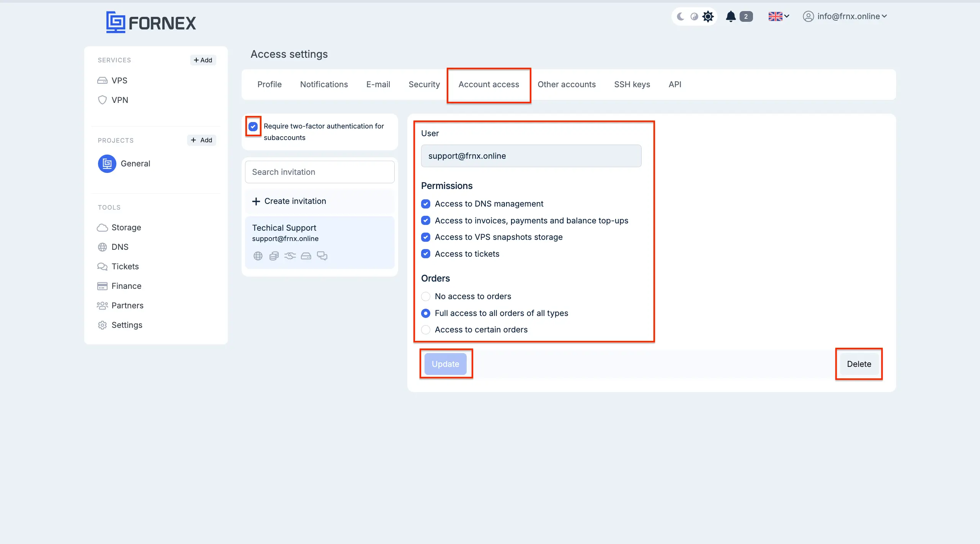Viewport: 980px width, 544px height.
Task: Add a new project
Action: [201, 140]
